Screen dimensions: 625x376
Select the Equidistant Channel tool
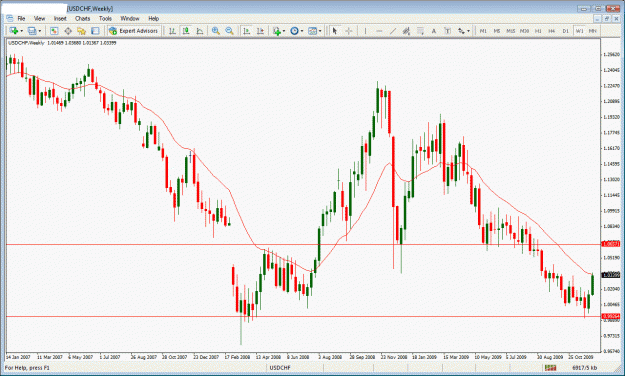coord(406,31)
